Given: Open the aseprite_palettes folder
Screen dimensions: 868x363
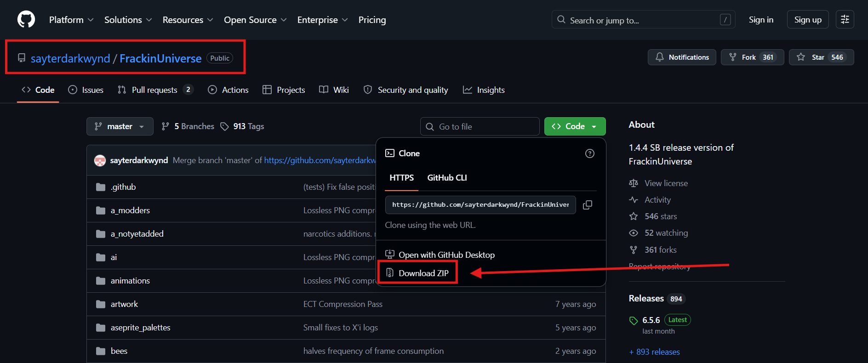Looking at the screenshot, I should click(140, 328).
